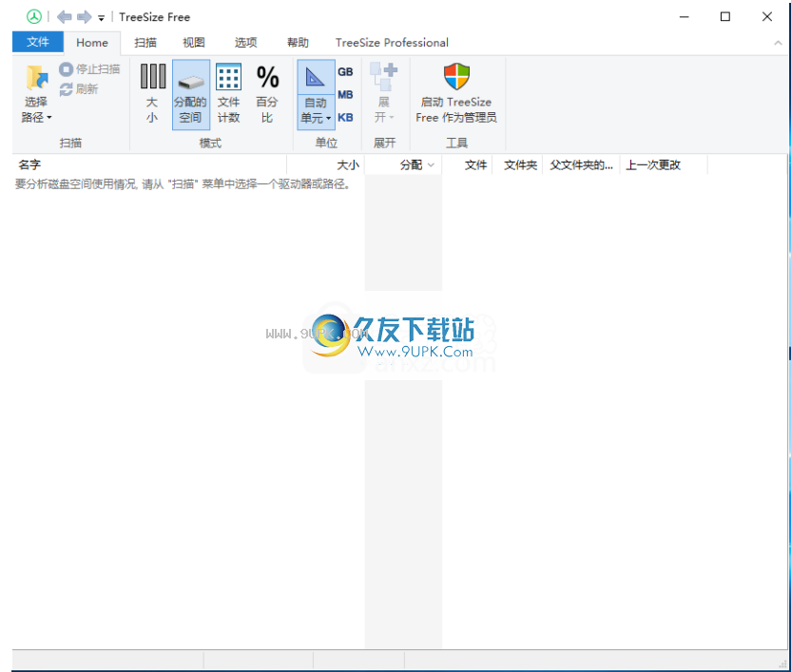
Task: Sort by the 父文件夹的... column header
Action: tap(582, 165)
